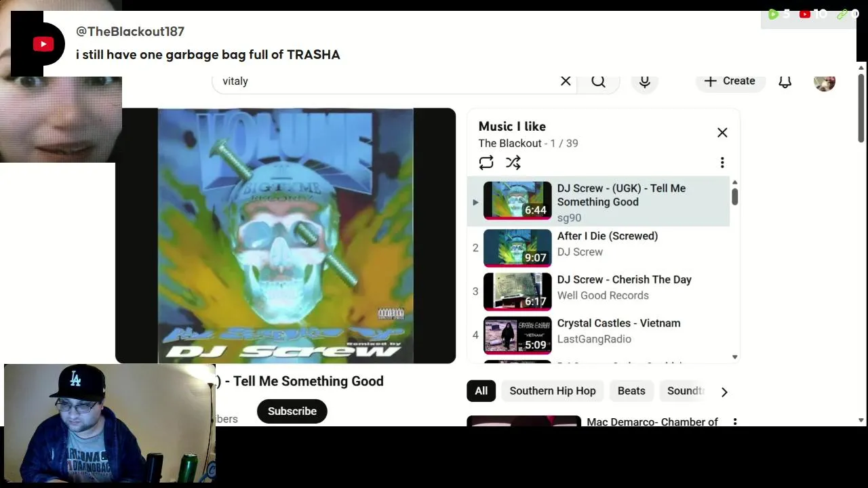Close the Music I like playlist panel
This screenshot has width=868, height=488.
[722, 133]
